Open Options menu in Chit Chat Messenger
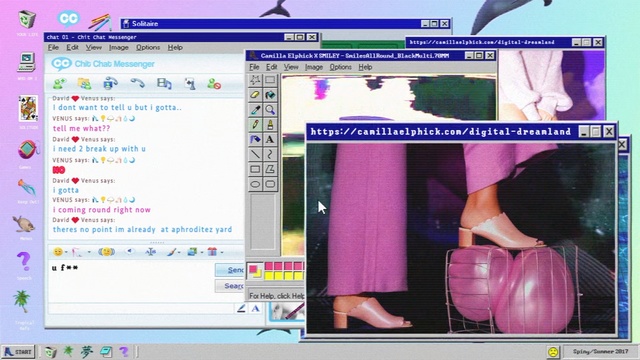Image resolution: width=640 pixels, height=360 pixels. 148,47
